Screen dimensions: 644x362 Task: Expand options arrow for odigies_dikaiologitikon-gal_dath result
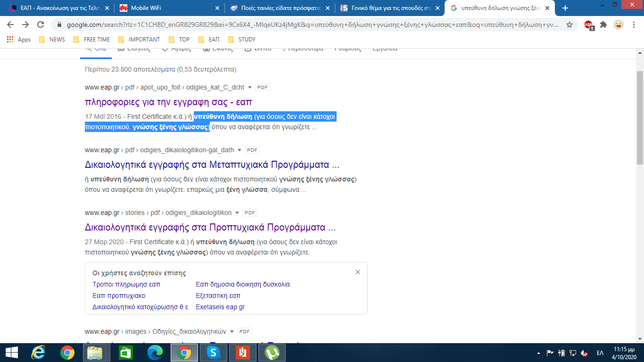pyautogui.click(x=239, y=150)
